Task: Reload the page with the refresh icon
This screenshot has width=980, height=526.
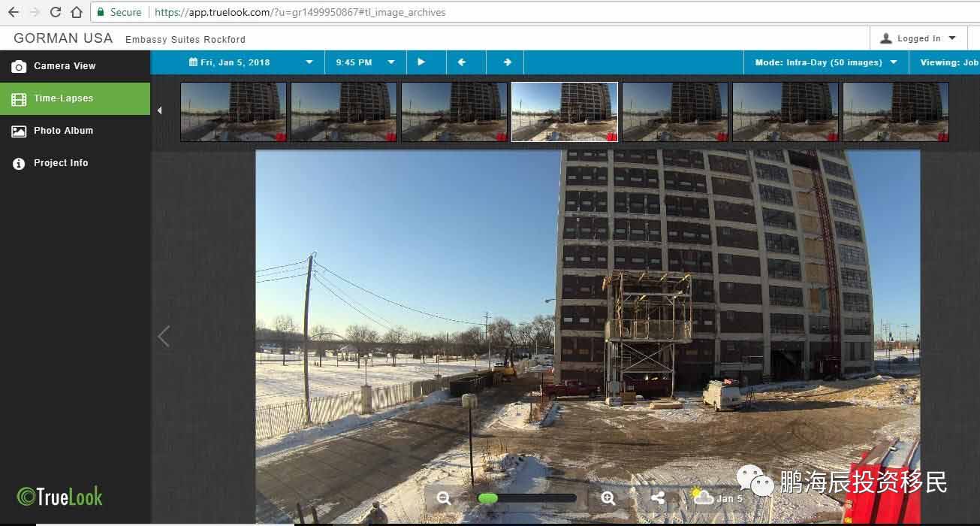Action: [x=56, y=12]
